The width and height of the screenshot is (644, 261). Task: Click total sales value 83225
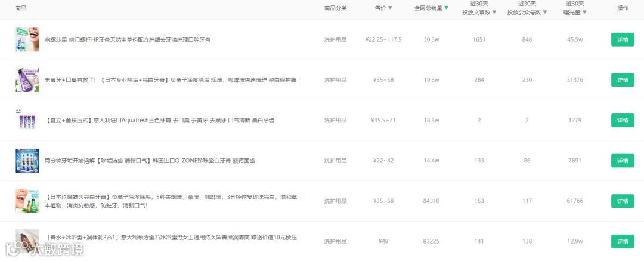tap(431, 241)
